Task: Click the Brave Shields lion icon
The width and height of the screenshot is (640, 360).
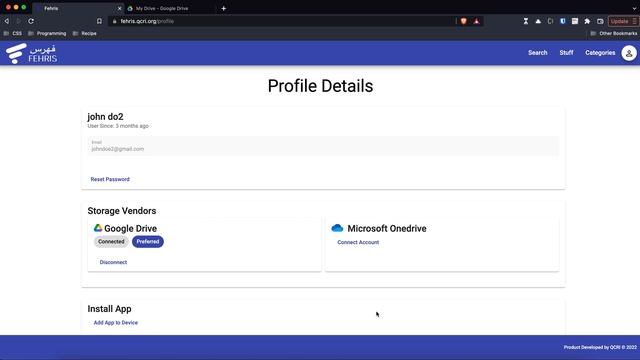Action: (x=464, y=21)
